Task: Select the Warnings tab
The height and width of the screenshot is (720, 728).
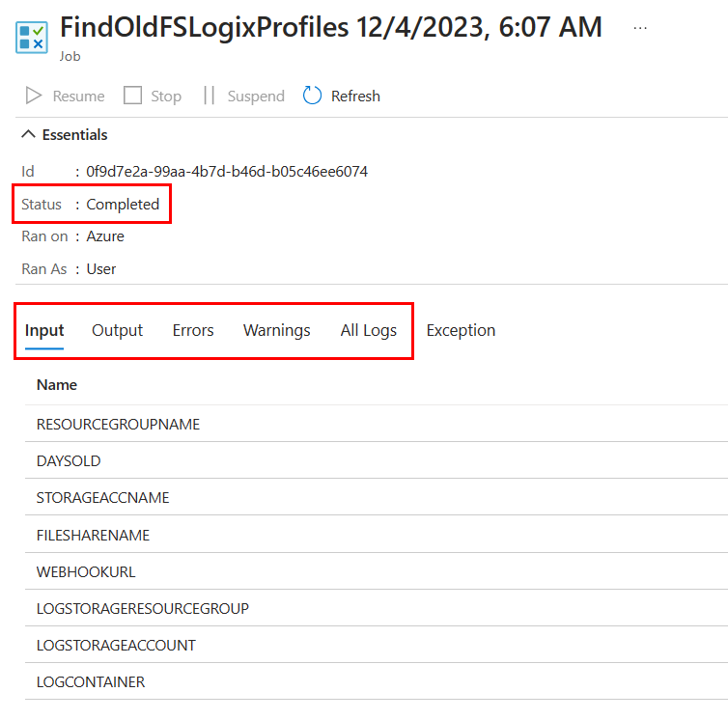Action: [x=276, y=330]
